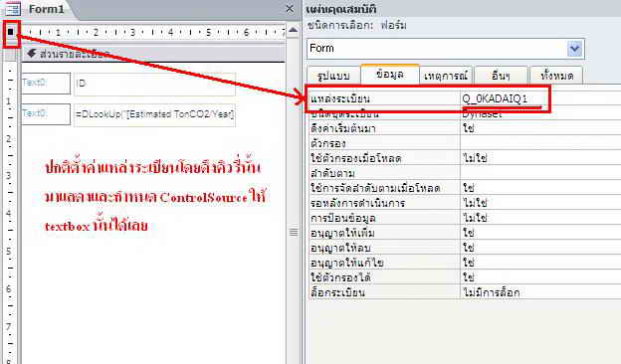Screen dimensions: 621x364
Task: Select the DLookUp expression text box
Action: [155, 114]
